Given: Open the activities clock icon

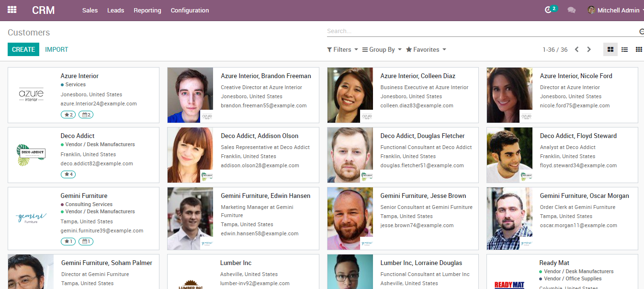Looking at the screenshot, I should 548,10.
